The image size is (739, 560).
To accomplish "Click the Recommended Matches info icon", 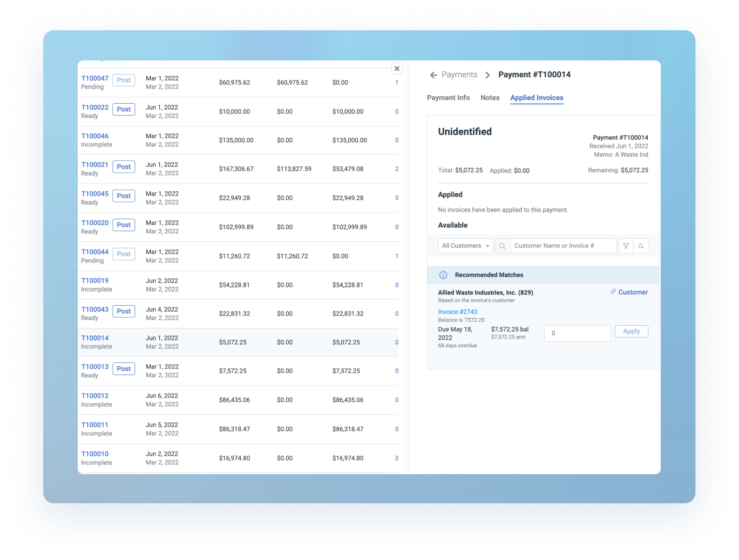I will (x=443, y=275).
